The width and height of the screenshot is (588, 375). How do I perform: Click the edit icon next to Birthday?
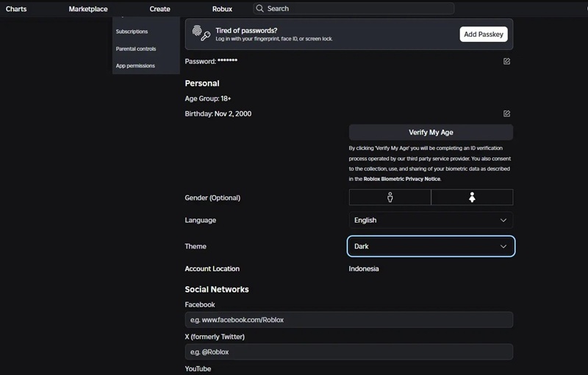point(506,114)
